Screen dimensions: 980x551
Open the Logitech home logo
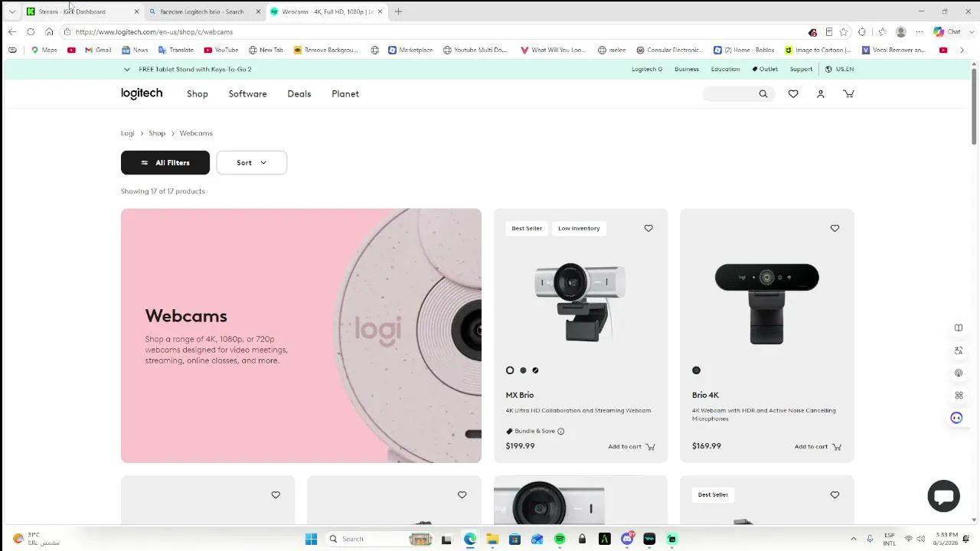142,93
